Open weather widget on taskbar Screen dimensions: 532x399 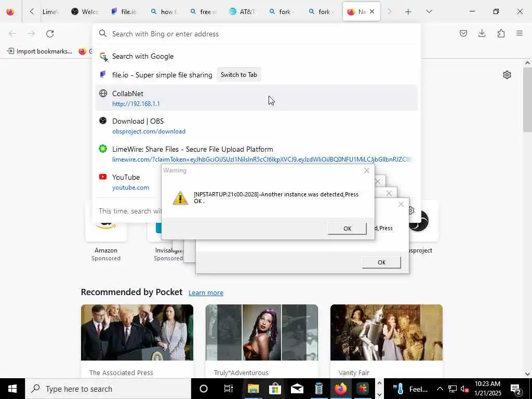click(410, 389)
